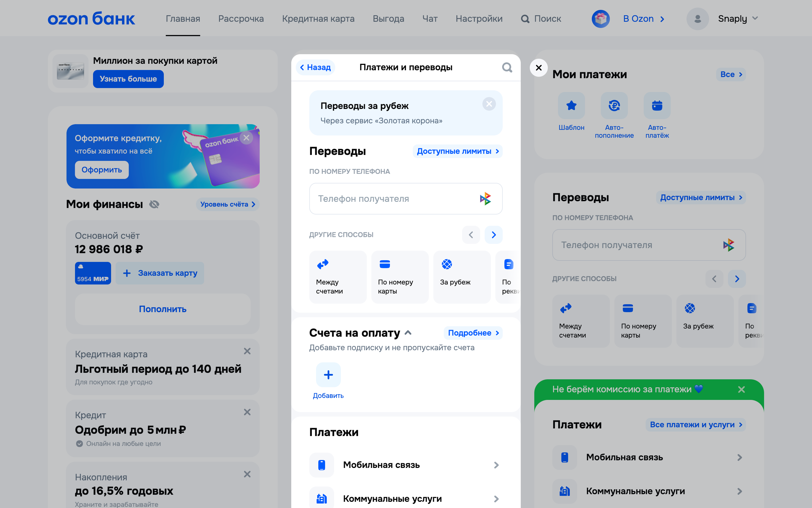
Task: Click the Пополнить button
Action: (163, 309)
